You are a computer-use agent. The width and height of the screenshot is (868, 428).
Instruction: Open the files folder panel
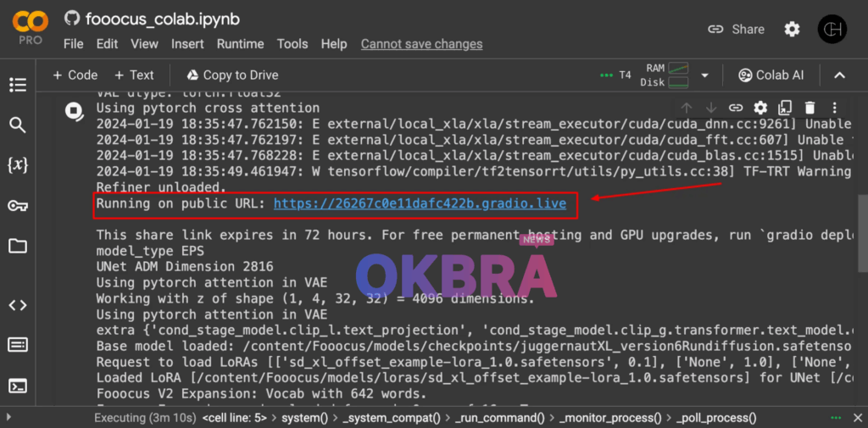tap(18, 245)
